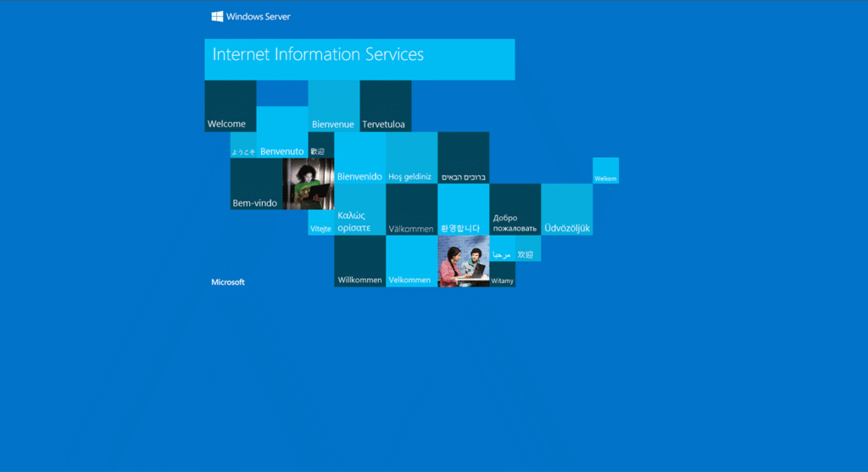Click the 'Tervetuloa' tile
868x472 pixels.
(386, 106)
